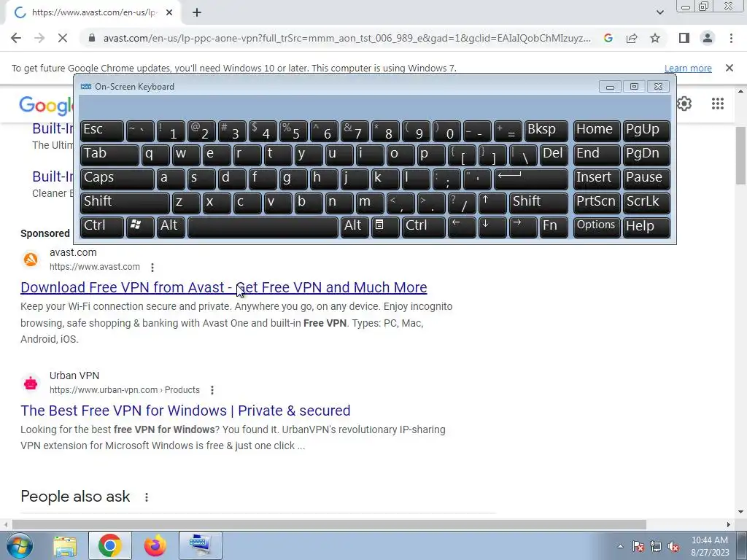Click the avast.com favicon
Screen dimensions: 747x560
31,260
